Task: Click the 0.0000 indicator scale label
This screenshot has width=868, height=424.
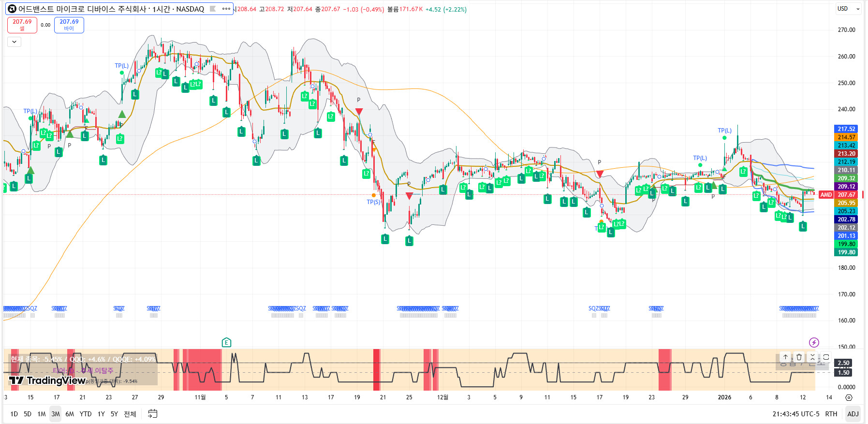Action: click(x=846, y=387)
